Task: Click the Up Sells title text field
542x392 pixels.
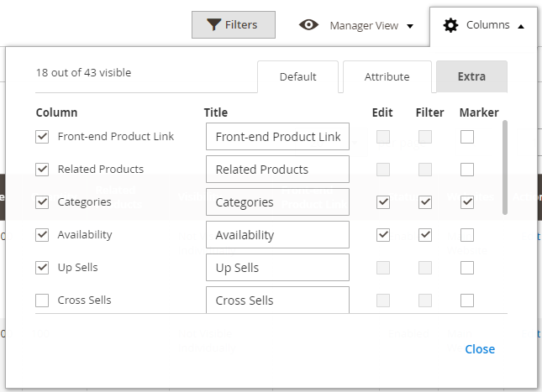Action: (x=277, y=268)
